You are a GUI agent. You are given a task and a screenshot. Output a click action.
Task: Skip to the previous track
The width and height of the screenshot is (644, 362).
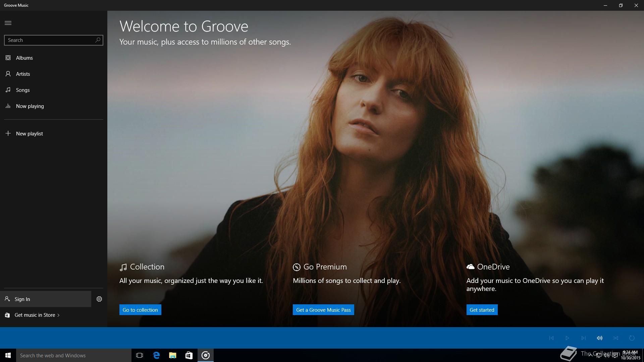[x=551, y=338]
